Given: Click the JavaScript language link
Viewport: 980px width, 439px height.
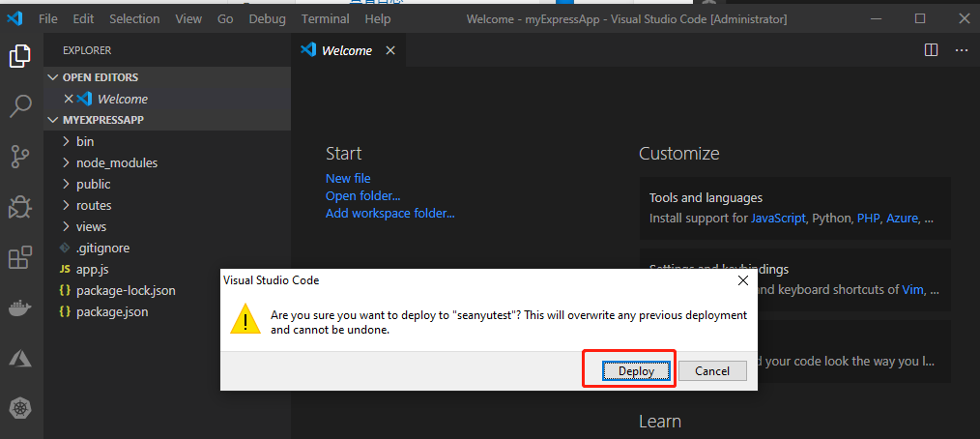Looking at the screenshot, I should (778, 219).
